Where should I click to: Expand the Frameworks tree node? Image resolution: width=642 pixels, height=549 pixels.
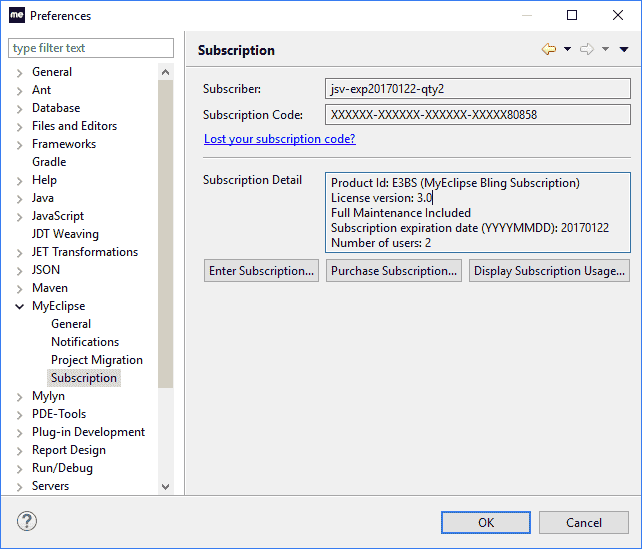pos(19,145)
